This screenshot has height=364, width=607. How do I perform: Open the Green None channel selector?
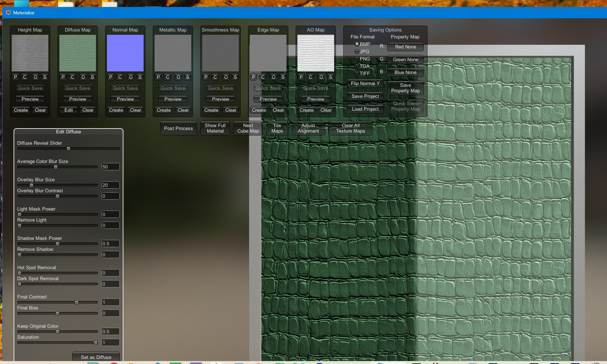click(x=405, y=60)
